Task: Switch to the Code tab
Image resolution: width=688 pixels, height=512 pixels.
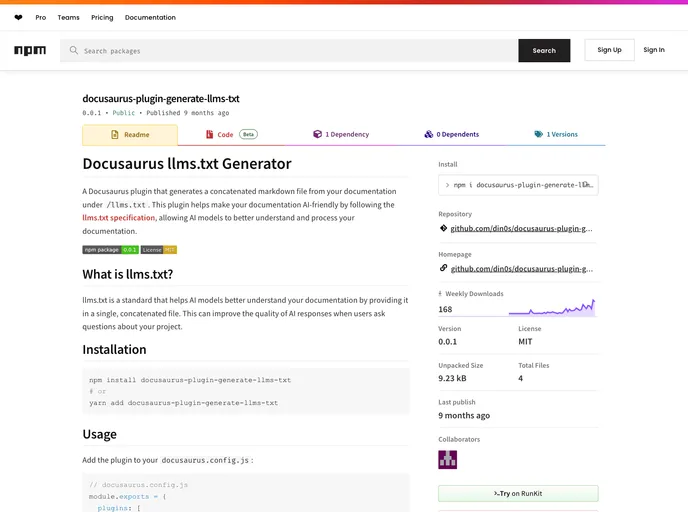Action: tap(232, 134)
